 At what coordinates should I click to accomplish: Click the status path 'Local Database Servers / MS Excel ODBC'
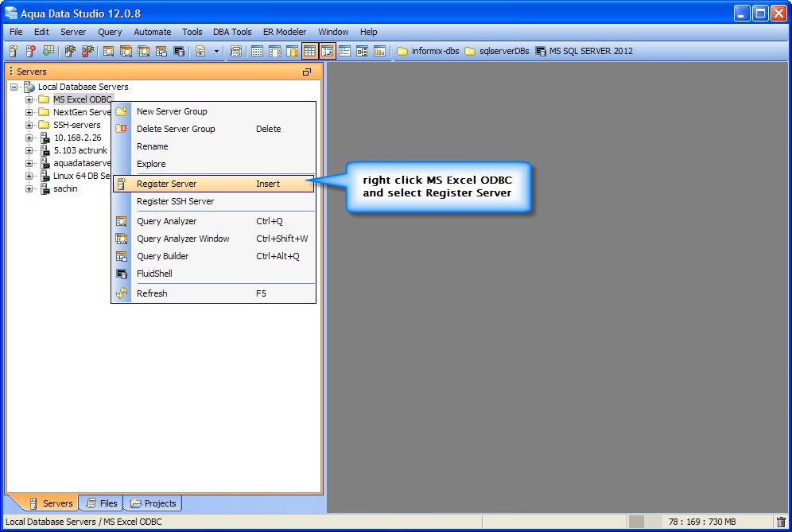tap(83, 522)
